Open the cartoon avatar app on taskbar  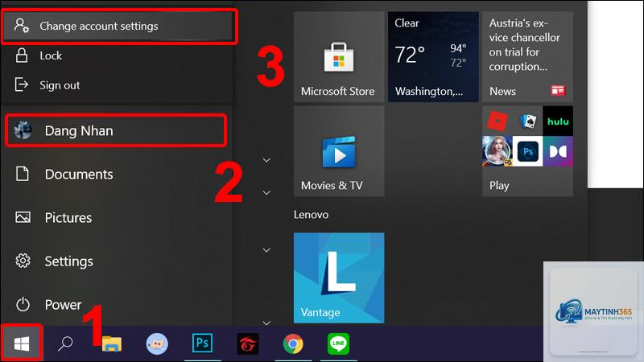[x=157, y=343]
